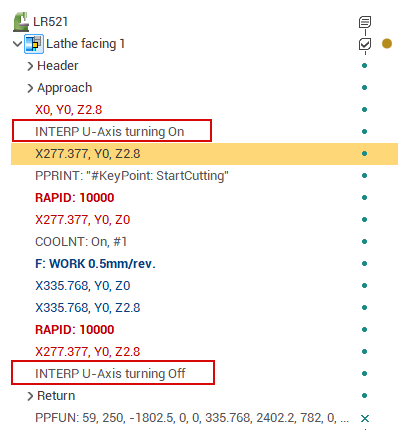Viewport: 398px width, 430px height.
Task: Select the PPFUN: 59, 250 row
Action: coord(192,418)
